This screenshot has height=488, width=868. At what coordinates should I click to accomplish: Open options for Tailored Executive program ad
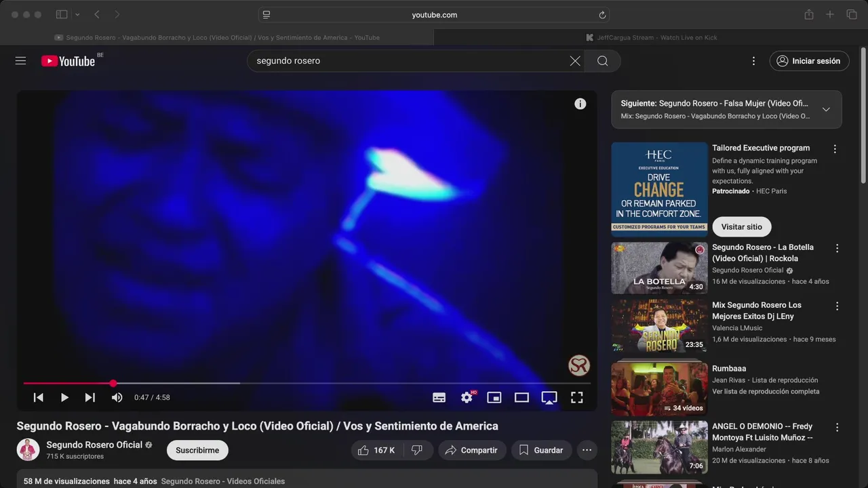pyautogui.click(x=835, y=149)
